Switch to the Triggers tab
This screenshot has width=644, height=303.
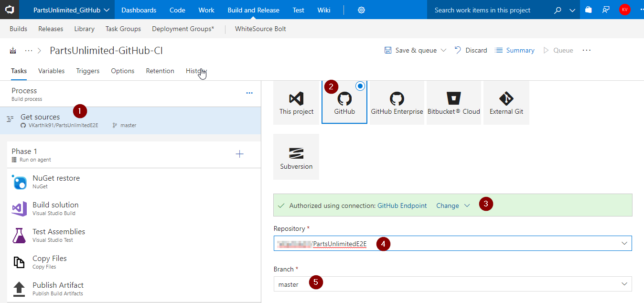(x=88, y=71)
